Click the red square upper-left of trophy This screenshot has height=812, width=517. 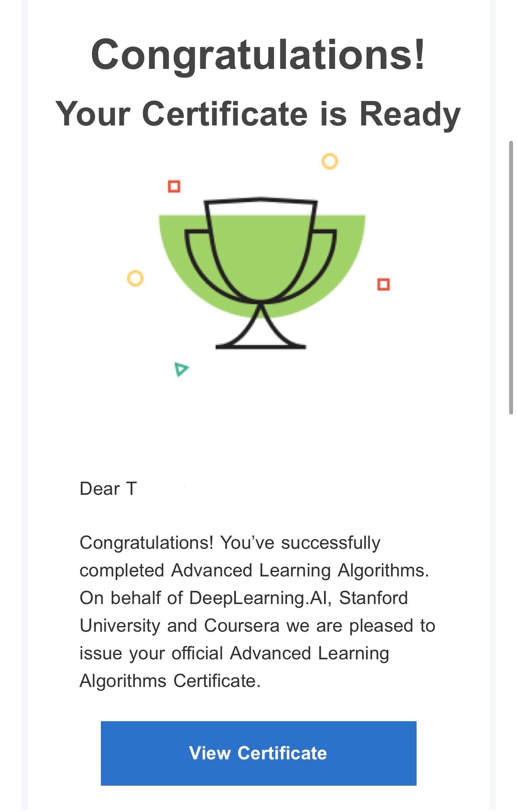coord(174,186)
